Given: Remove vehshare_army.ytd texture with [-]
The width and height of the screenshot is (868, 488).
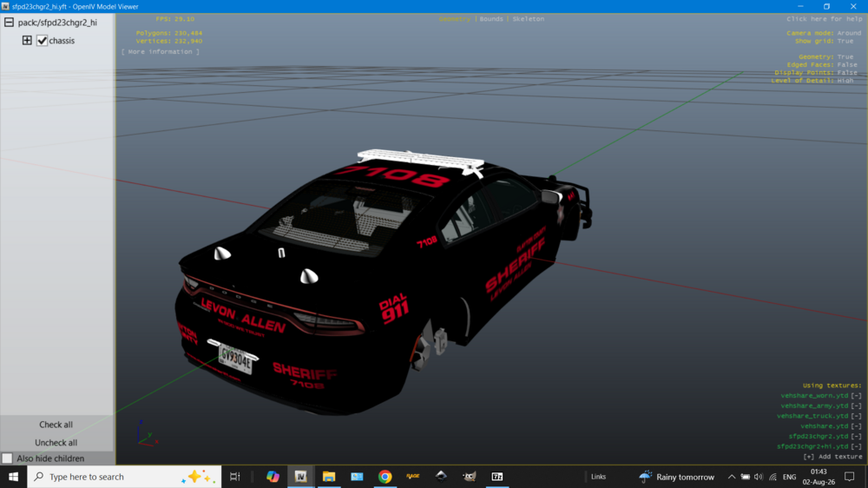Looking at the screenshot, I should click(x=857, y=406).
